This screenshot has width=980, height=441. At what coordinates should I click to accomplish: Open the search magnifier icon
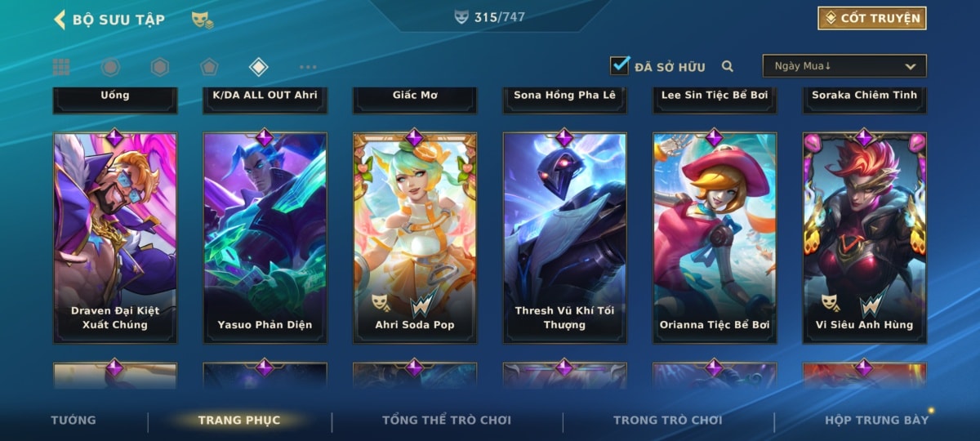click(x=728, y=67)
